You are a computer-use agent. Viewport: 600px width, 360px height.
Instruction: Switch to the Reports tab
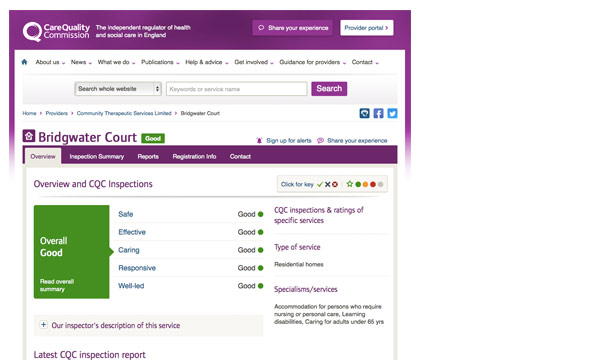(148, 156)
